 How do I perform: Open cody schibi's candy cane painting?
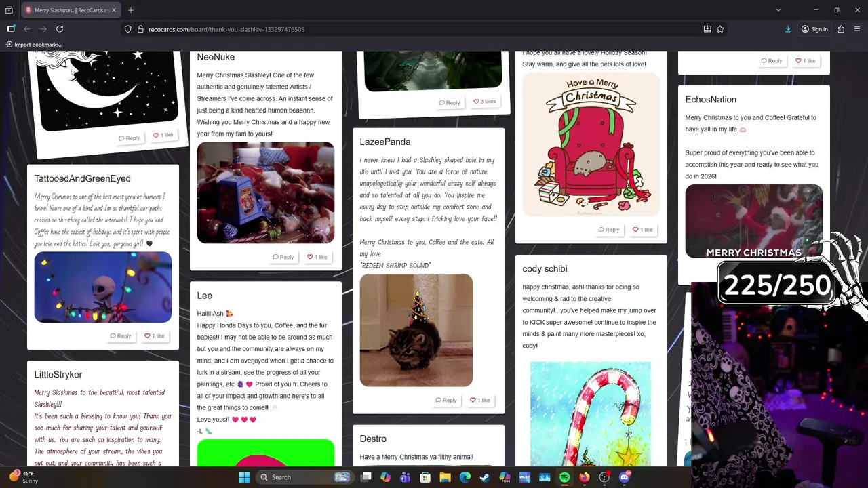coord(591,413)
